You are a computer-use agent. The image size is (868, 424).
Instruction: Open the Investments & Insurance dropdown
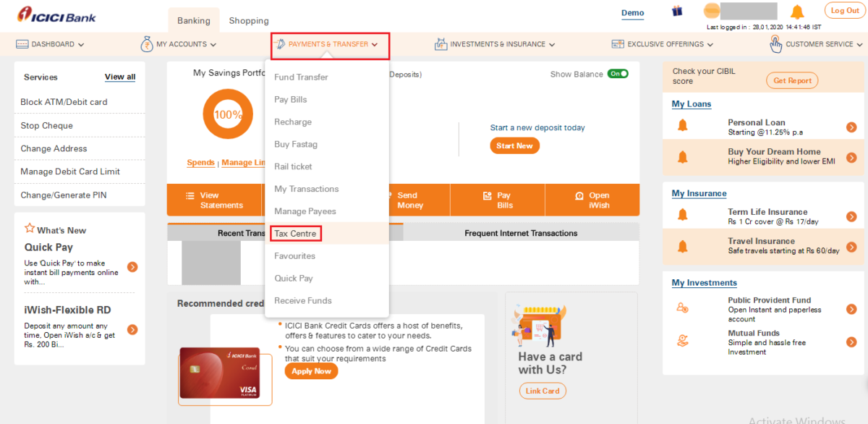click(x=494, y=43)
